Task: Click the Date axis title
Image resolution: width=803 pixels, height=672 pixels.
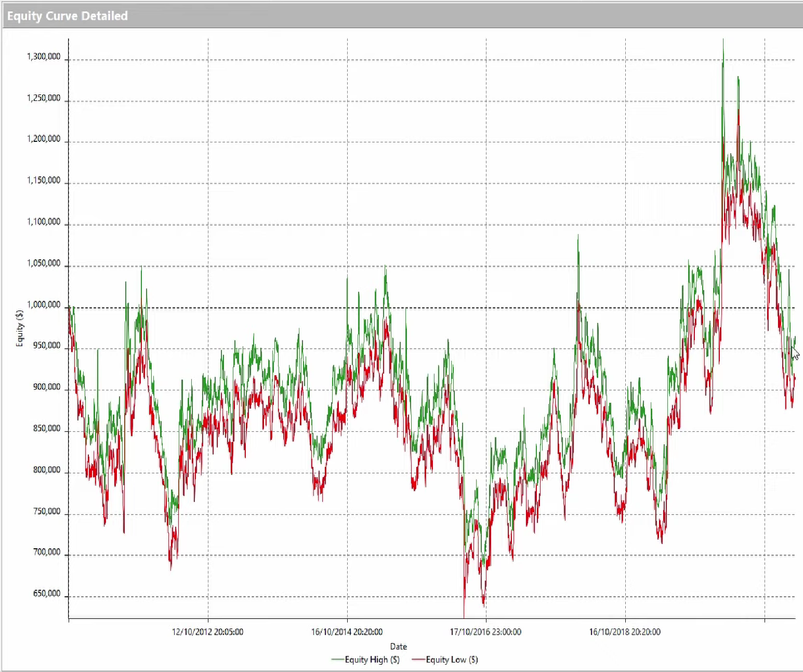Action: [x=398, y=646]
